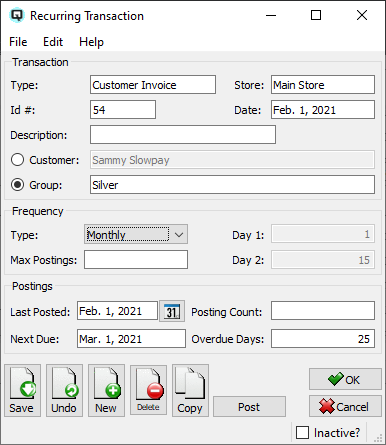This screenshot has height=445, width=386.
Task: Close the Recurring Transaction window
Action: click(x=362, y=15)
